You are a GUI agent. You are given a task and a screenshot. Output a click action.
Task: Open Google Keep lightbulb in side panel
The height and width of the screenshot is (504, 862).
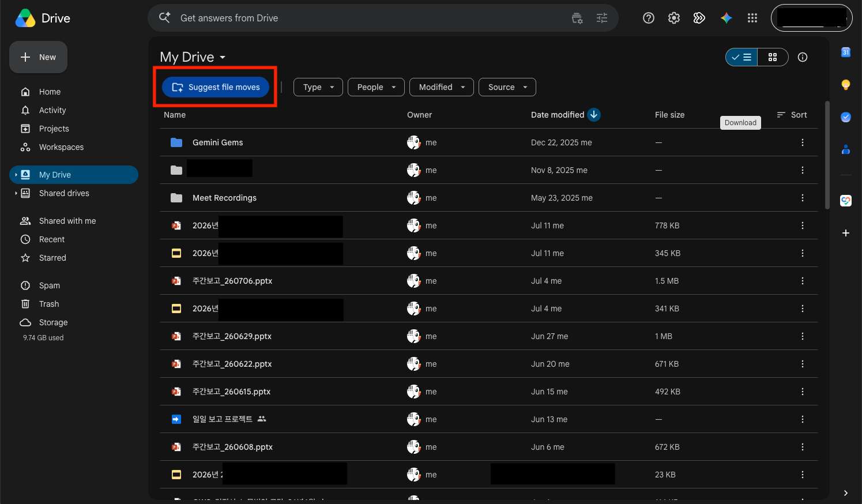[x=846, y=85]
